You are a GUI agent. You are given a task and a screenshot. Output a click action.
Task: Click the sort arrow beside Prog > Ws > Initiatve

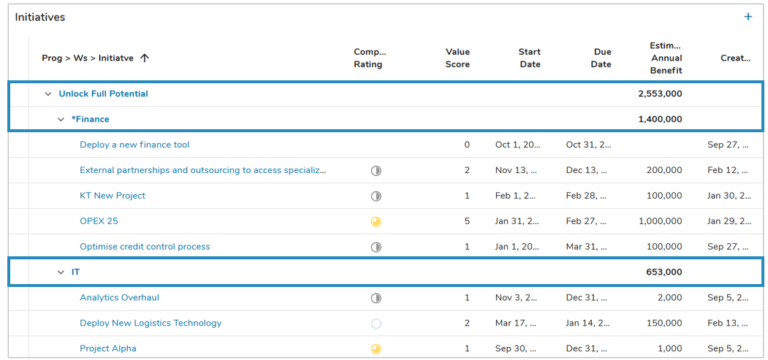(x=144, y=58)
